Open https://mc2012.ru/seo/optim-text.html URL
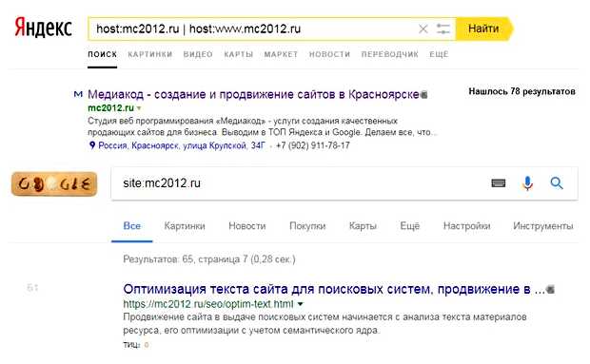Viewport: 590px width, 364px height. 208,304
